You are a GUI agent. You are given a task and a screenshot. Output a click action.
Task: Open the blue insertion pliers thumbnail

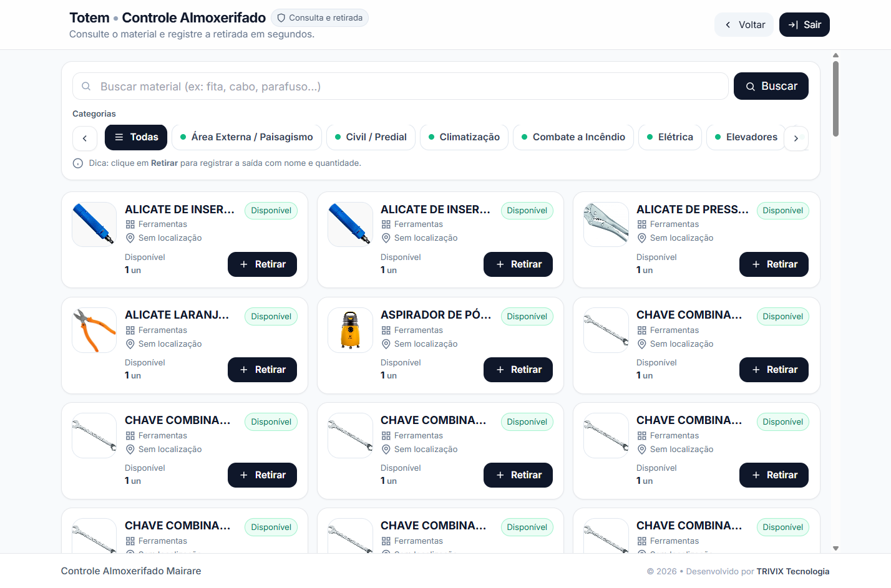click(x=94, y=224)
